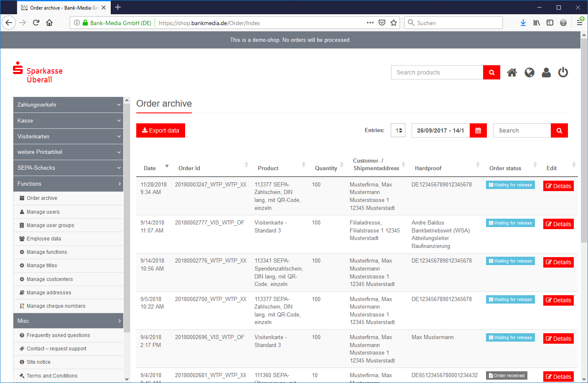Click the order archive Search field
The height and width of the screenshot is (383, 588).
(522, 130)
